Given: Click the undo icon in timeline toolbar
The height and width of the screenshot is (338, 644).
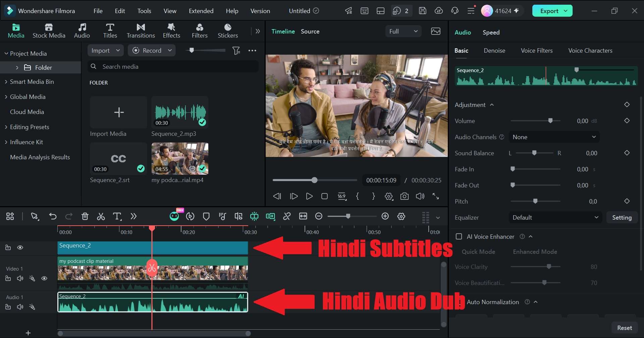Looking at the screenshot, I should [53, 216].
